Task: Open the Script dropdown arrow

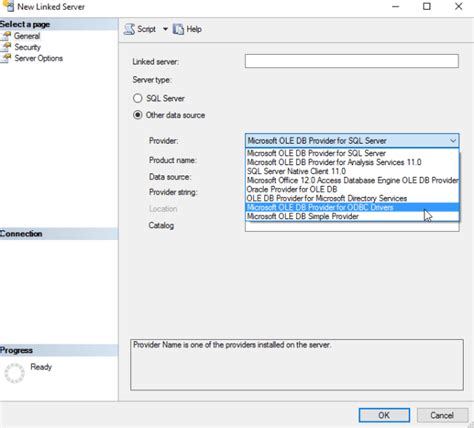Action: [x=165, y=29]
